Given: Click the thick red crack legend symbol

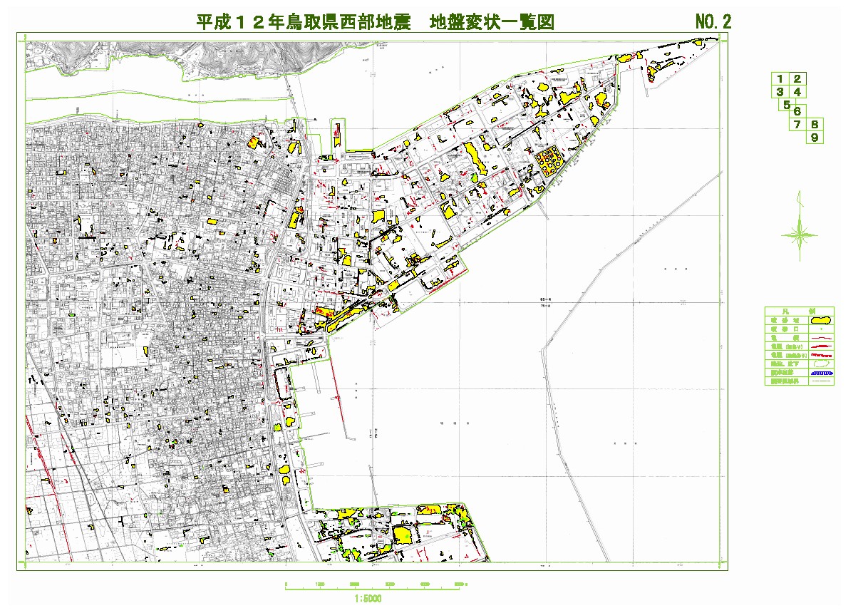Looking at the screenshot, I should tap(820, 346).
